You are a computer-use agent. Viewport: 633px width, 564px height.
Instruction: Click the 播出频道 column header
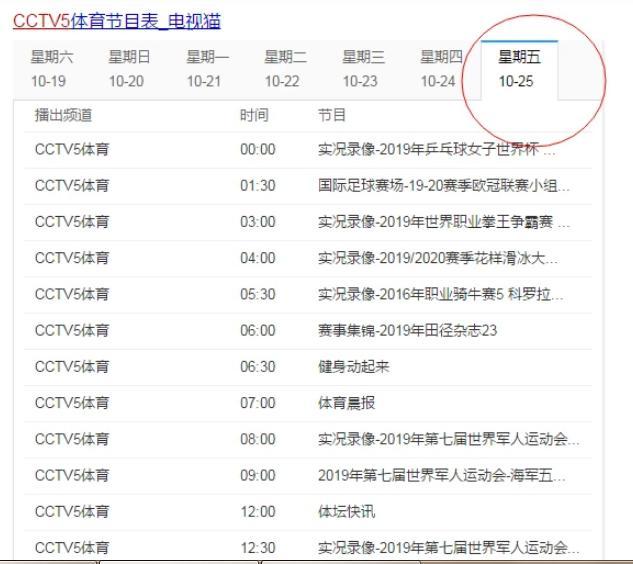tap(63, 115)
